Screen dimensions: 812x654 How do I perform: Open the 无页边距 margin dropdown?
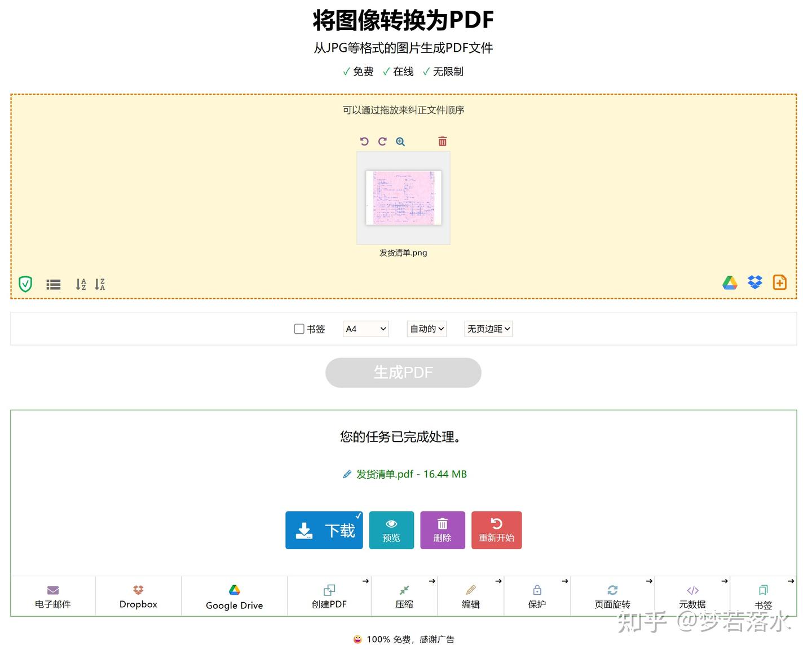[x=488, y=329]
